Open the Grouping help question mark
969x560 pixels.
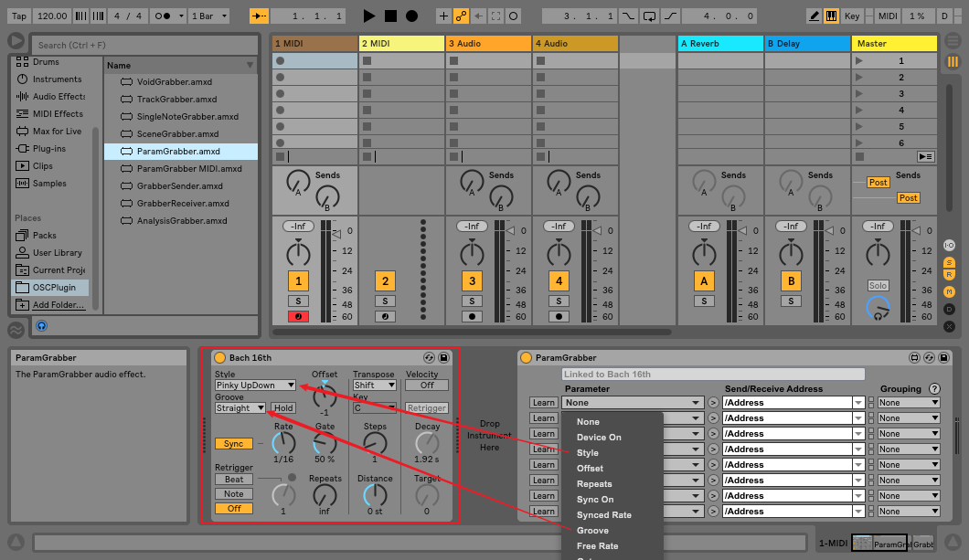934,389
